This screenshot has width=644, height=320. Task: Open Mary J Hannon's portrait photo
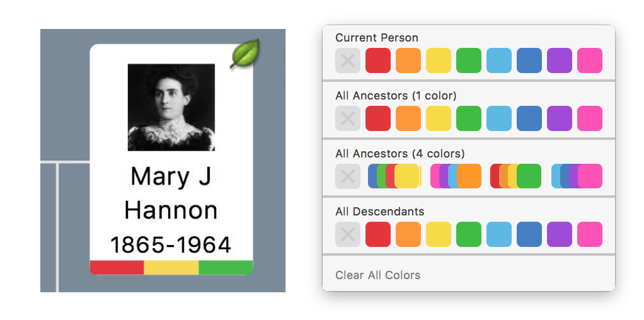click(171, 107)
